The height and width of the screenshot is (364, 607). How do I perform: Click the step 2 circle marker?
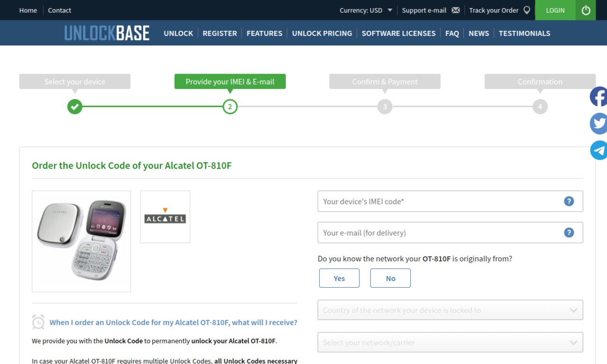(230, 107)
